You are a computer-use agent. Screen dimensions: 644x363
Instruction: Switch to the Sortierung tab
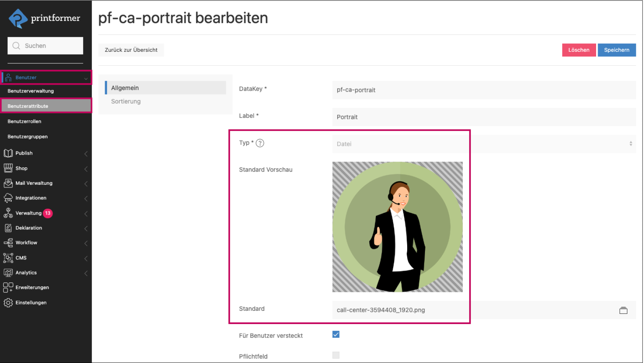[x=126, y=102]
